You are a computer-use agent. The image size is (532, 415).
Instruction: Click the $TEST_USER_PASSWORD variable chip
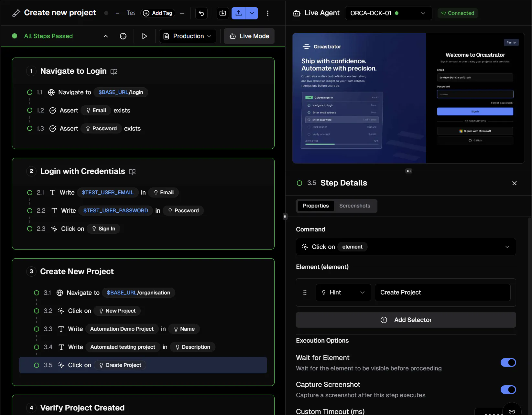[115, 211]
